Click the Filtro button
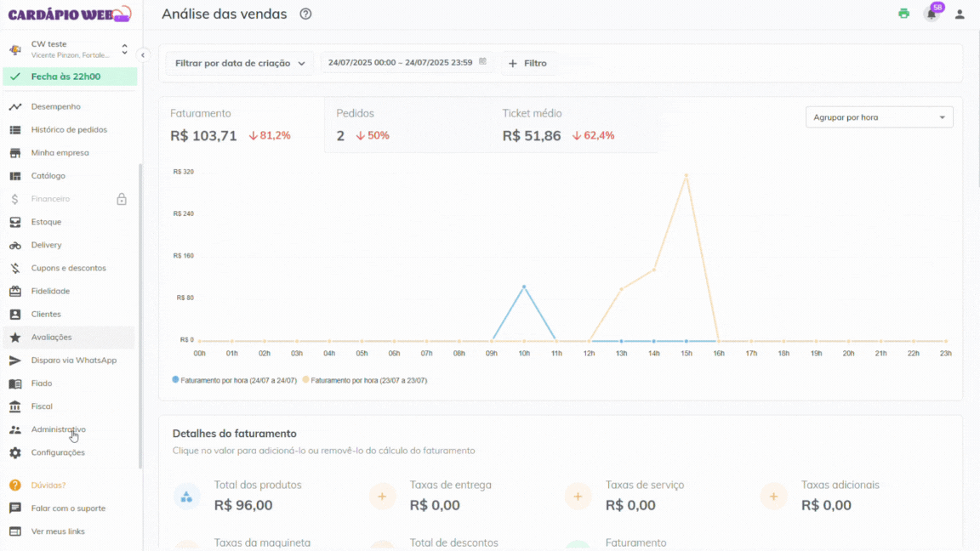The width and height of the screenshot is (980, 551). click(x=528, y=63)
